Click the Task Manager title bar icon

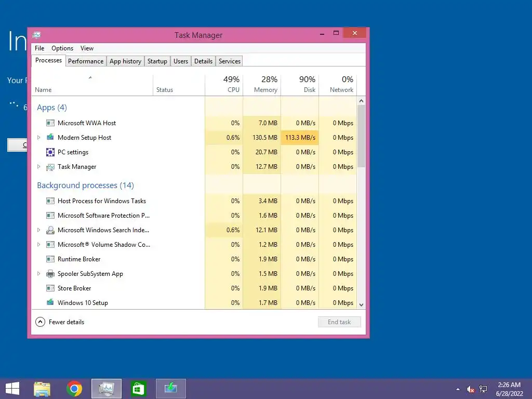coord(37,35)
